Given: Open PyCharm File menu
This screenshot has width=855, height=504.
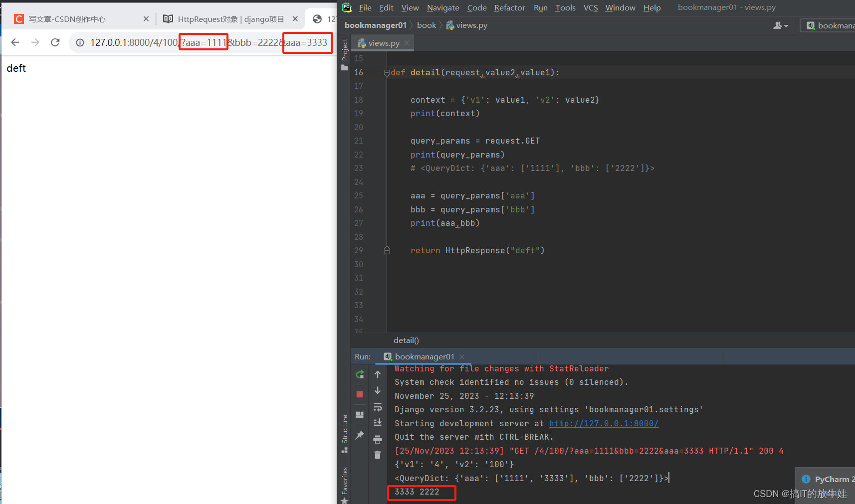Looking at the screenshot, I should [x=365, y=7].
